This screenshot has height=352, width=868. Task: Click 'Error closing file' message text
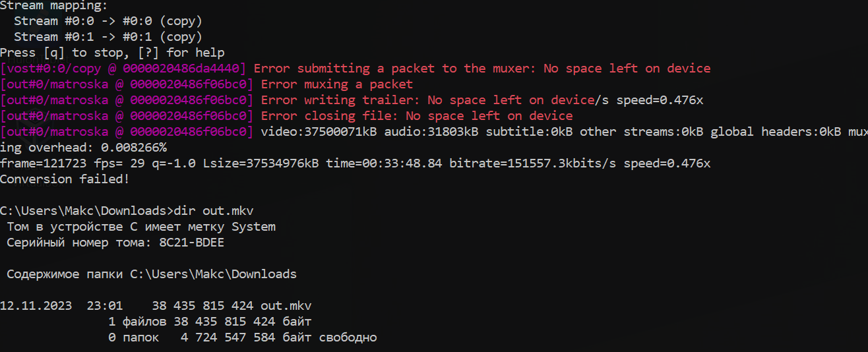(330, 116)
